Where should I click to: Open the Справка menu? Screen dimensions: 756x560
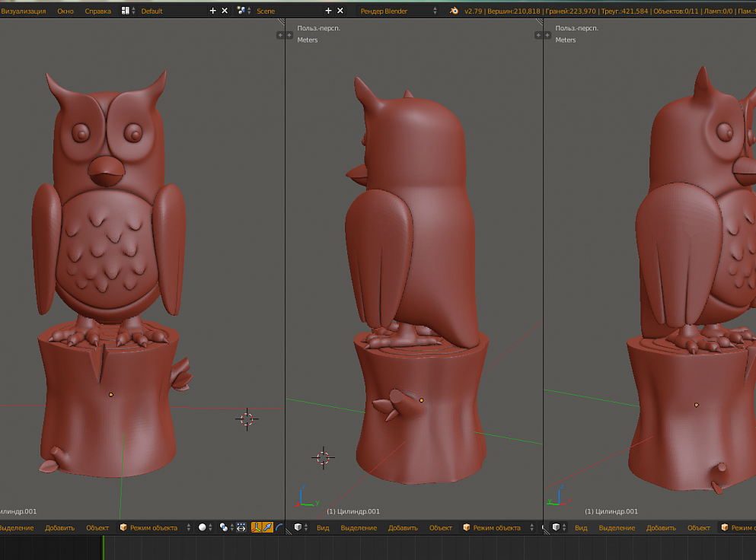point(97,11)
